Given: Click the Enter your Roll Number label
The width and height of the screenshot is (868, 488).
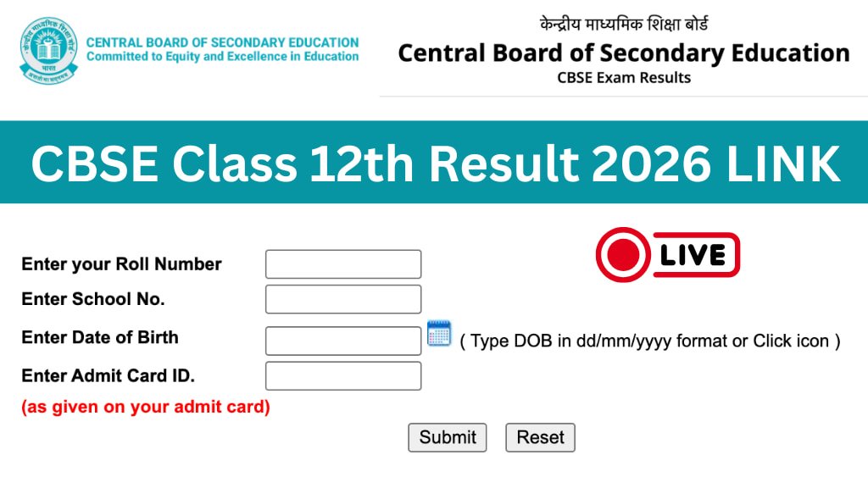Looking at the screenshot, I should pyautogui.click(x=120, y=264).
